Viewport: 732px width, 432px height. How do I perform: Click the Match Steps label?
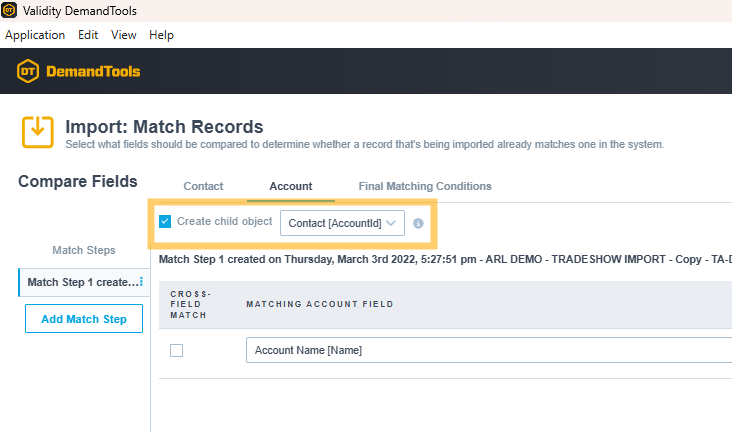pos(84,250)
